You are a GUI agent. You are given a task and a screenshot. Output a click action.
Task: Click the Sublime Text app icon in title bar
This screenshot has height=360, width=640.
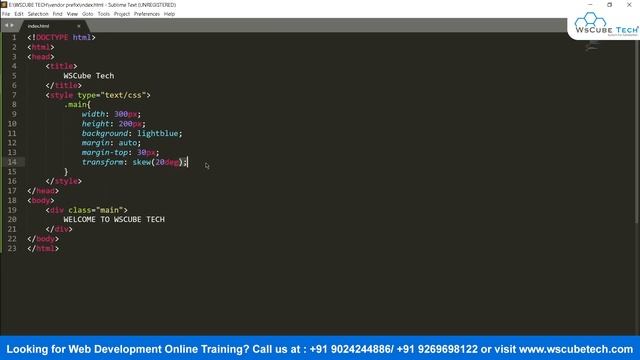[4, 4]
